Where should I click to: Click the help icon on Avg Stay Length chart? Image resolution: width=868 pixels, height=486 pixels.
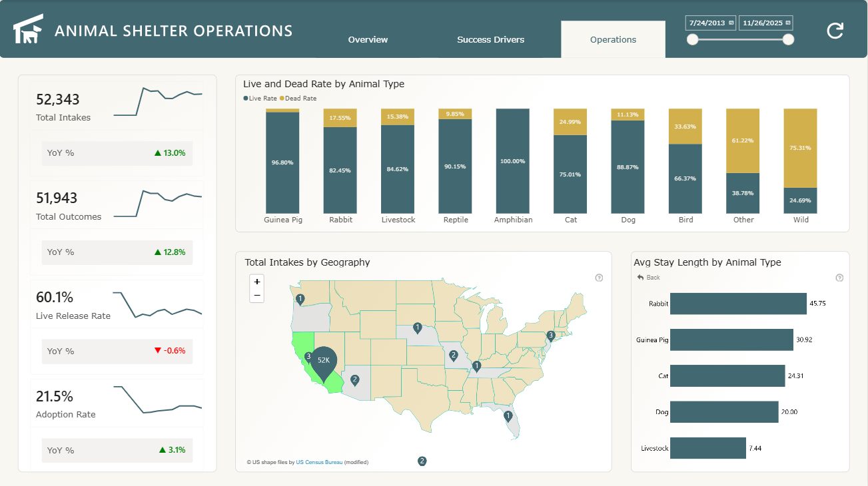839,278
